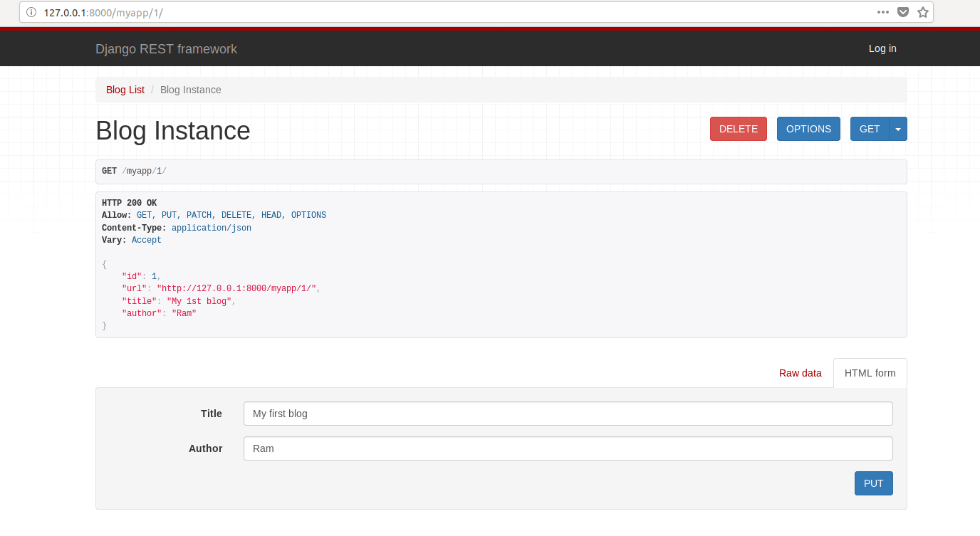The height and width of the screenshot is (536, 980).
Task: Go to Blog List breadcrumb
Action: click(125, 90)
